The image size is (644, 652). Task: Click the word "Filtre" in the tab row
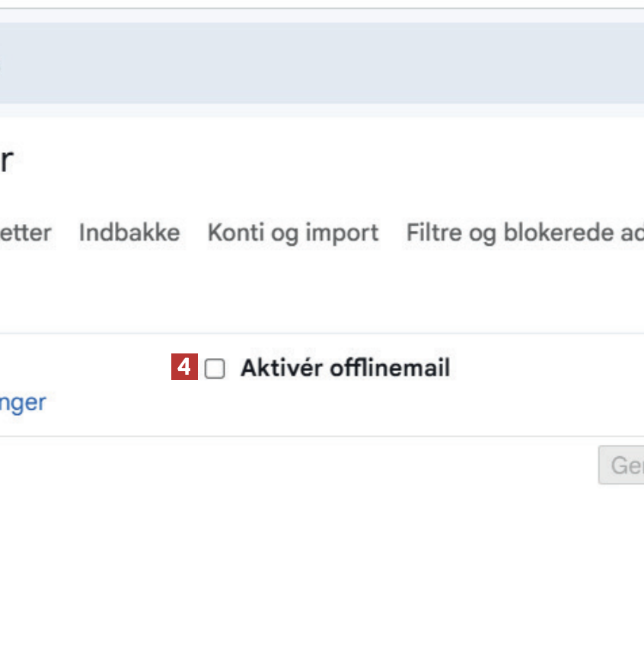434,232
